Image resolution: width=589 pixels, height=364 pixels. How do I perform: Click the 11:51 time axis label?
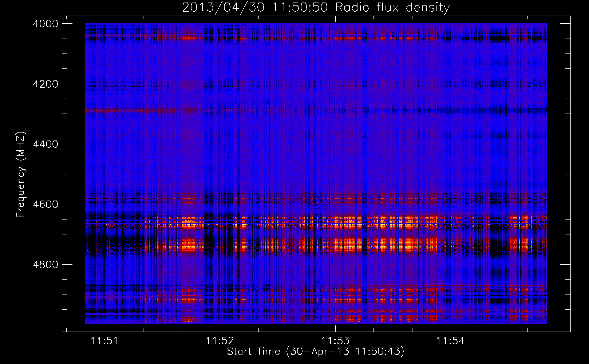pos(104,341)
